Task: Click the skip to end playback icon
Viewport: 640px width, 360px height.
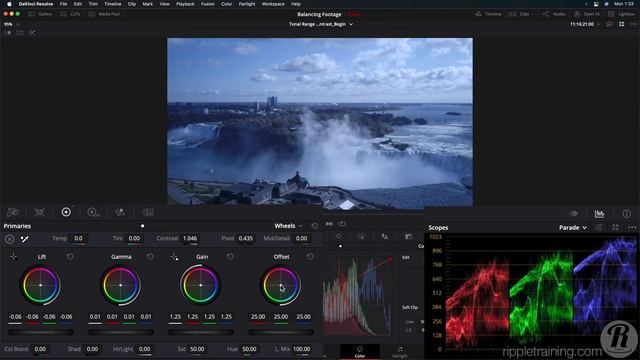Action: pyautogui.click(x=329, y=224)
